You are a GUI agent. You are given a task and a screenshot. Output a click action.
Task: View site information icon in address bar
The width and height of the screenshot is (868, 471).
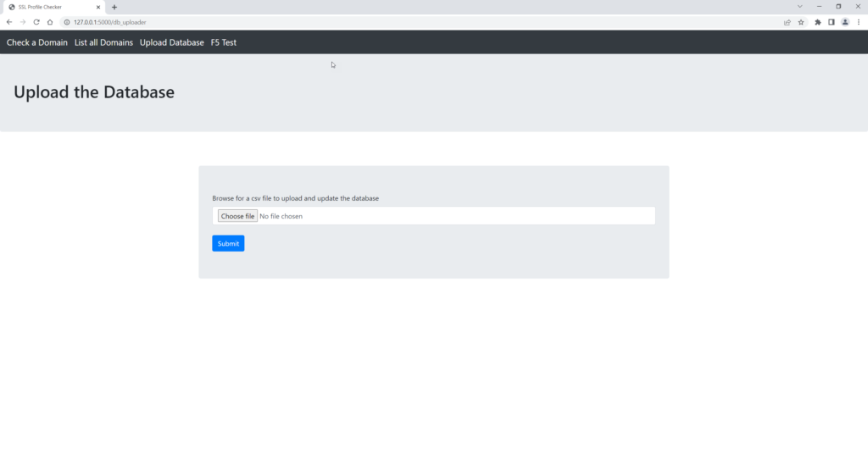tap(66, 22)
